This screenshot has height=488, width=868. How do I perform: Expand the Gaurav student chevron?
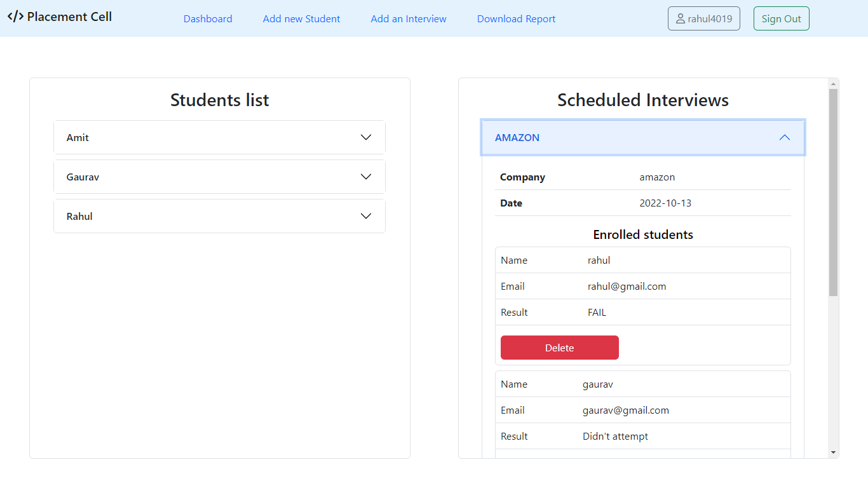click(366, 177)
